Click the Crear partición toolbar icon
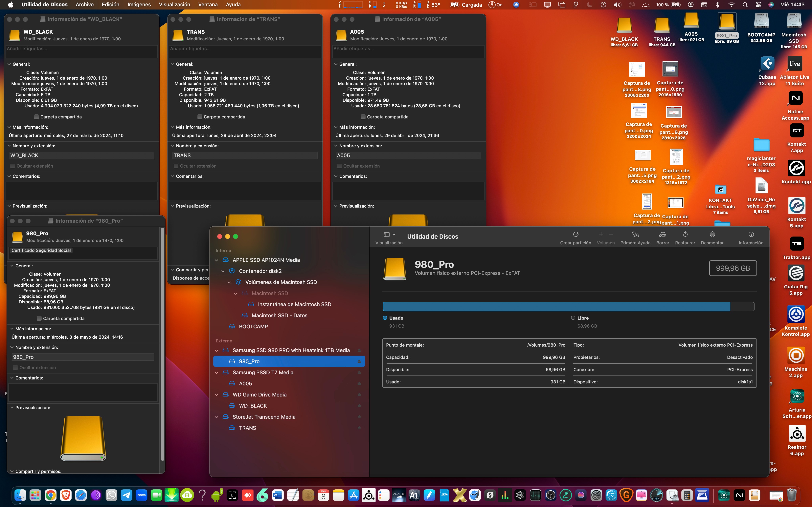 pyautogui.click(x=575, y=234)
